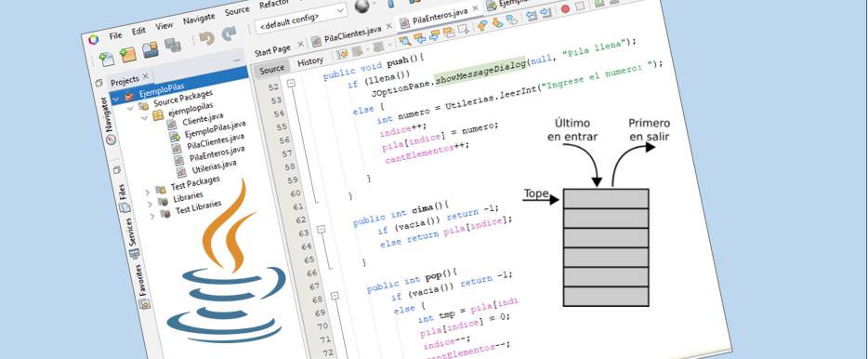Expand the Test Libraries node
Image resolution: width=868 pixels, height=359 pixels.
[x=152, y=216]
